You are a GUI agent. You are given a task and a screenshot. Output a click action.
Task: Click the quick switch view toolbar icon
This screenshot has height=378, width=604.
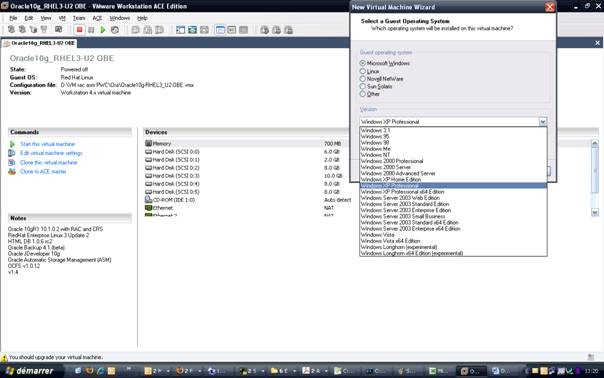(x=192, y=30)
